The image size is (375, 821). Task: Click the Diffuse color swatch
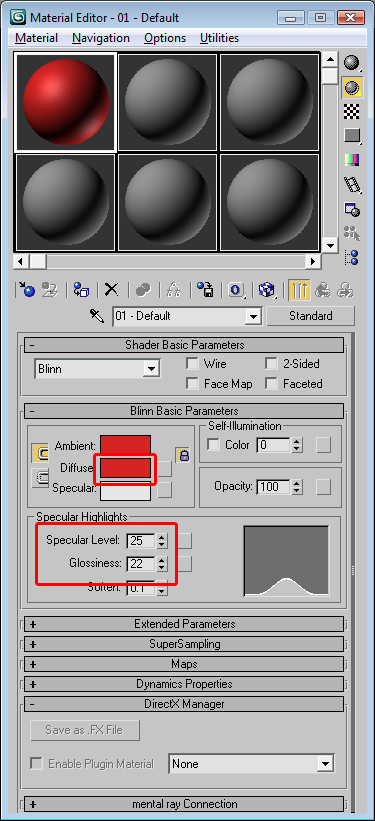click(126, 468)
